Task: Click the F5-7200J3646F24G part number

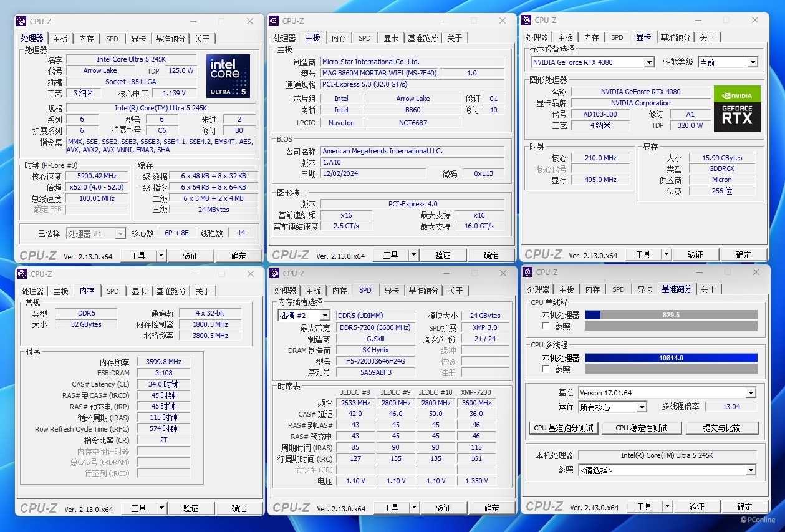Action: 375,361
